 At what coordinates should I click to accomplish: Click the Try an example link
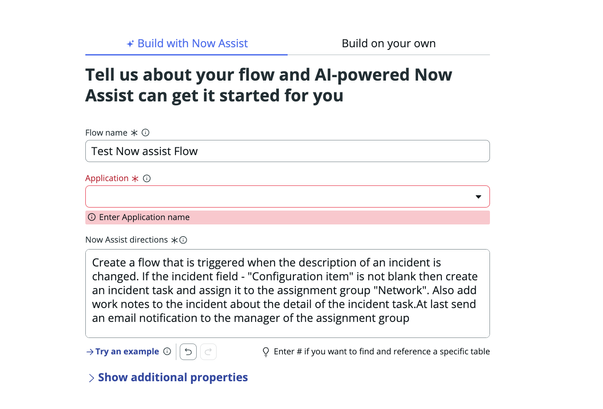pos(123,351)
